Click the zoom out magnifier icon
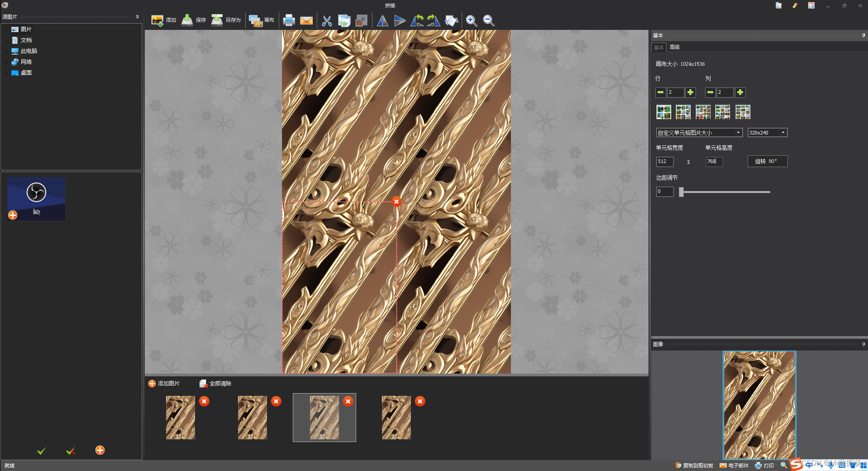 [488, 20]
